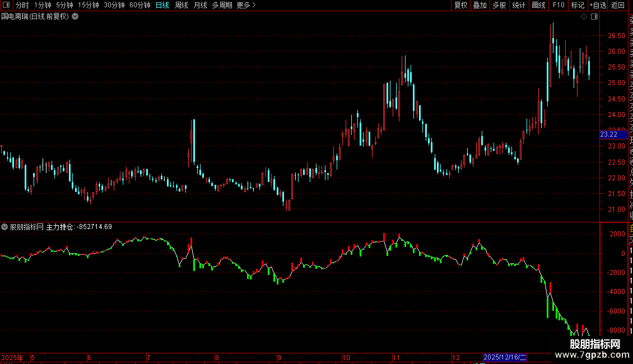Select the 15分钟 period tab
633x364 pixels.
tap(89, 5)
